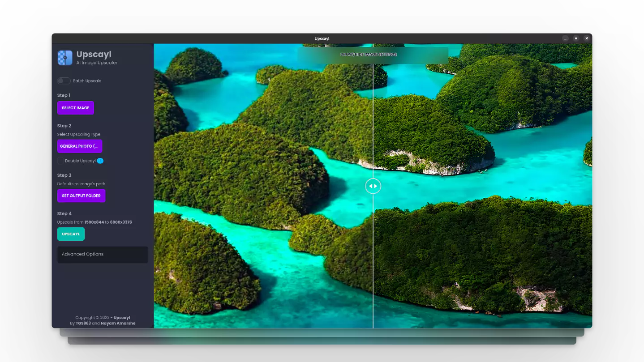
Task: Click the Upscayl window title bar text
Action: click(322, 38)
